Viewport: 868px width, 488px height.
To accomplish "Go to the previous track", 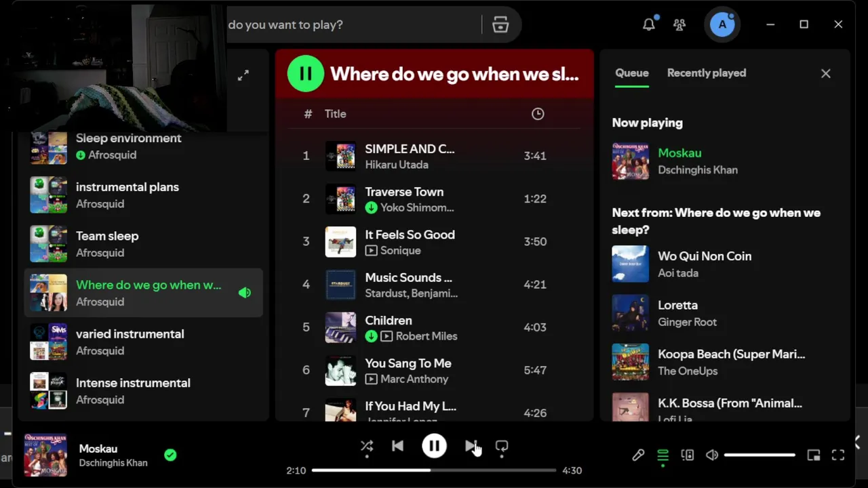I will tap(398, 446).
